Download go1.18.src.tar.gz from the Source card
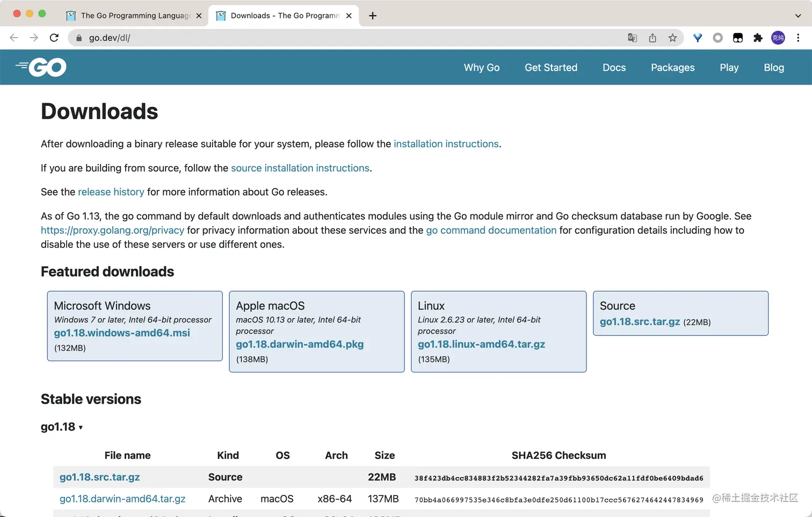 pyautogui.click(x=640, y=321)
